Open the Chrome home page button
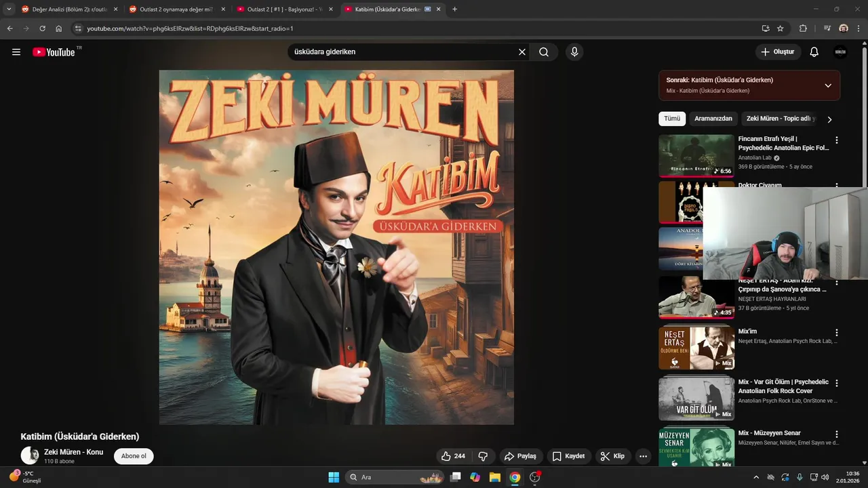 59,28
